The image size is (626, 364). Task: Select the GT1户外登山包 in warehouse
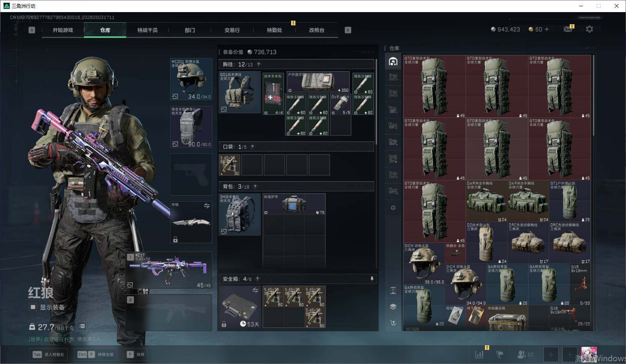pos(570,201)
